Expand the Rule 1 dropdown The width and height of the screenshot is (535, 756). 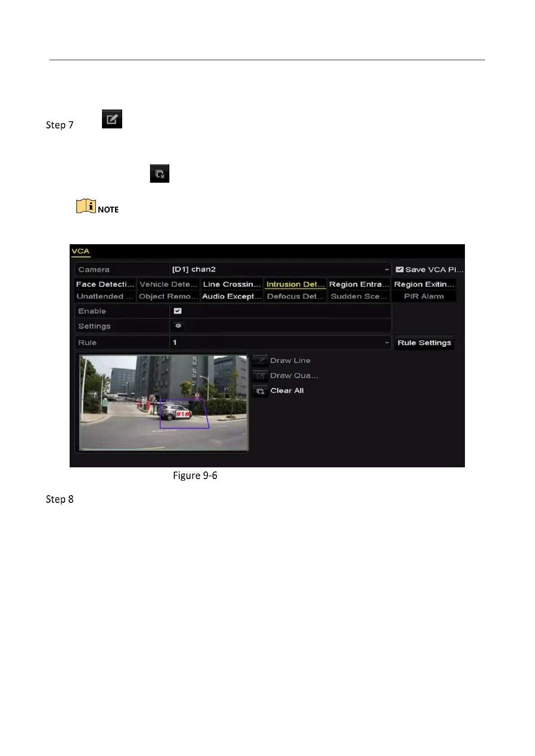tap(280, 343)
